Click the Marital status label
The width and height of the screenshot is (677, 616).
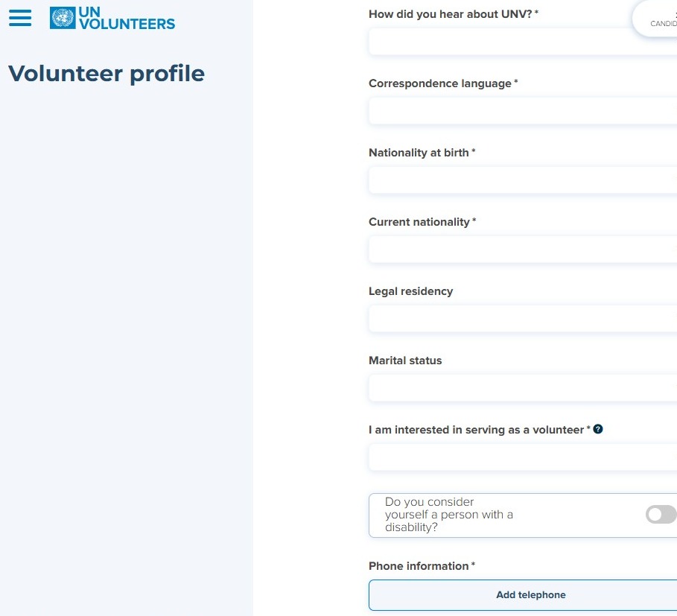(x=405, y=361)
